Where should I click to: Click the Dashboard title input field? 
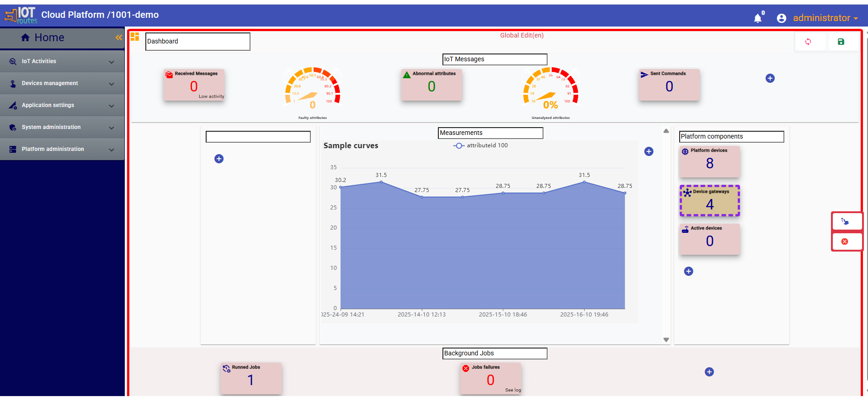[197, 41]
